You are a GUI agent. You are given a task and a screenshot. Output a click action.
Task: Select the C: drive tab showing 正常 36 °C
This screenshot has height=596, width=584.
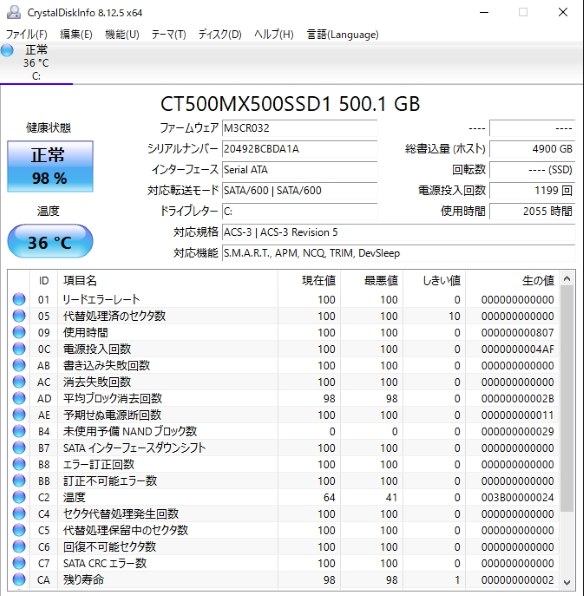click(36, 63)
